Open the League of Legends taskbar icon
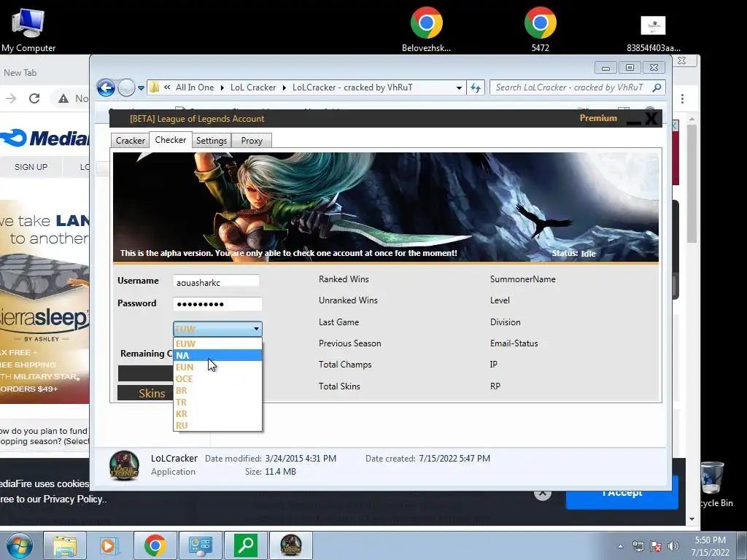Image resolution: width=747 pixels, height=560 pixels. point(291,545)
